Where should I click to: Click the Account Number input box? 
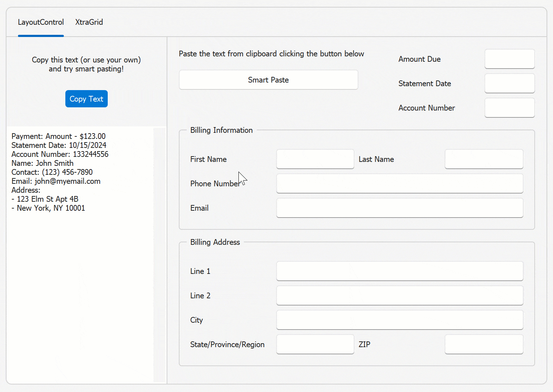(x=510, y=108)
